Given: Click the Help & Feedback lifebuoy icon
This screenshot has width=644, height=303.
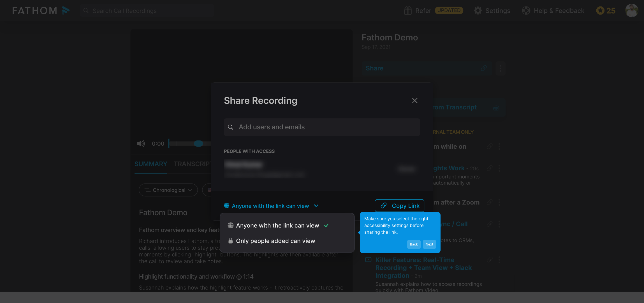Looking at the screenshot, I should point(526,11).
